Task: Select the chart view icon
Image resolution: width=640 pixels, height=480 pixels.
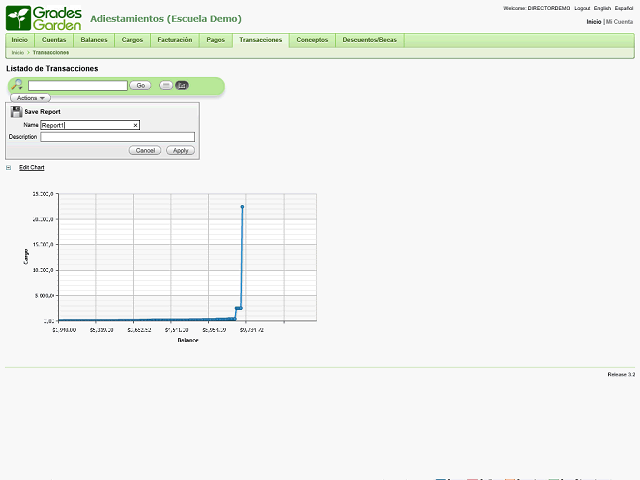Action: click(182, 85)
